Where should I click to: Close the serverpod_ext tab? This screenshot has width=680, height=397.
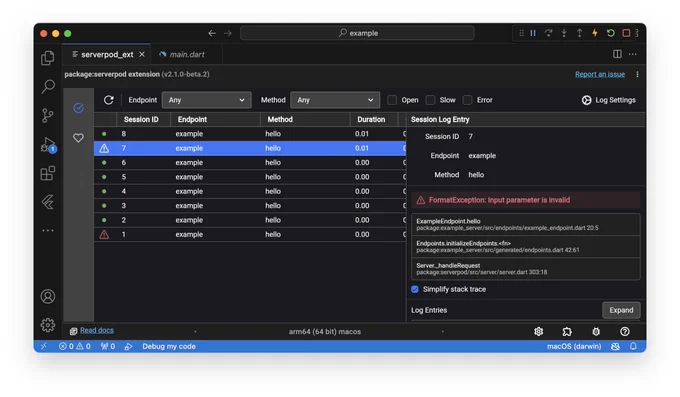click(142, 54)
